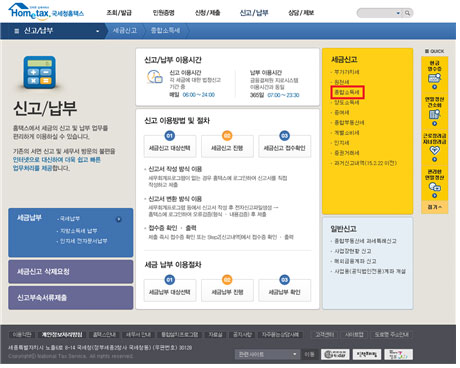Screen dimensions: 460x368
Task: Open the 종합부동산세 link
Action: point(349,123)
